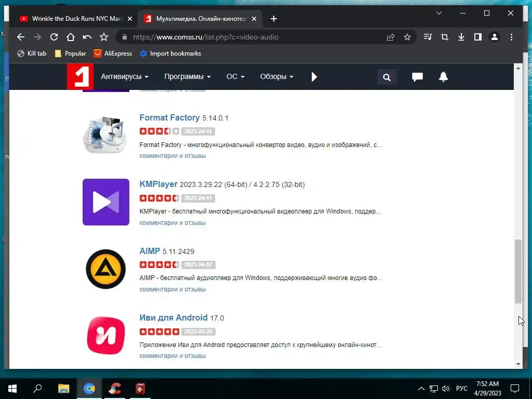Click the purple KMPlayer thumbnail
The height and width of the screenshot is (399, 532).
coord(106,202)
